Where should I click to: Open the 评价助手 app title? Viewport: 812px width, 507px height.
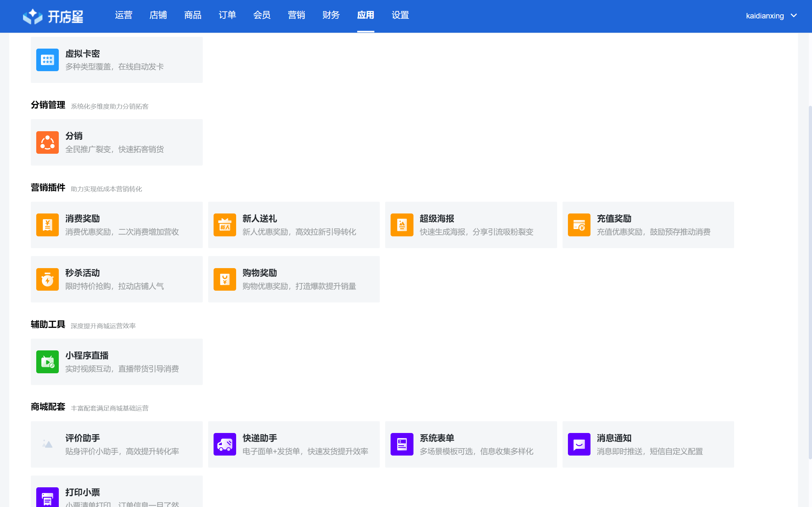[83, 438]
